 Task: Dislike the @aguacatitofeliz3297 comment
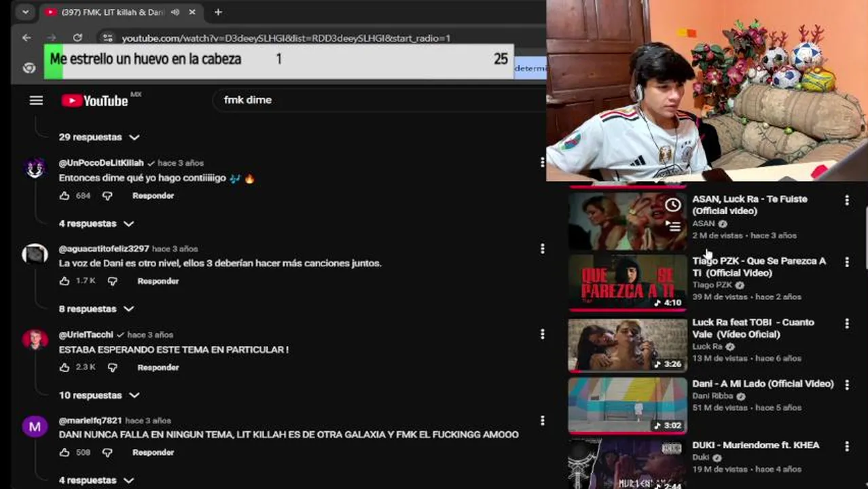112,281
